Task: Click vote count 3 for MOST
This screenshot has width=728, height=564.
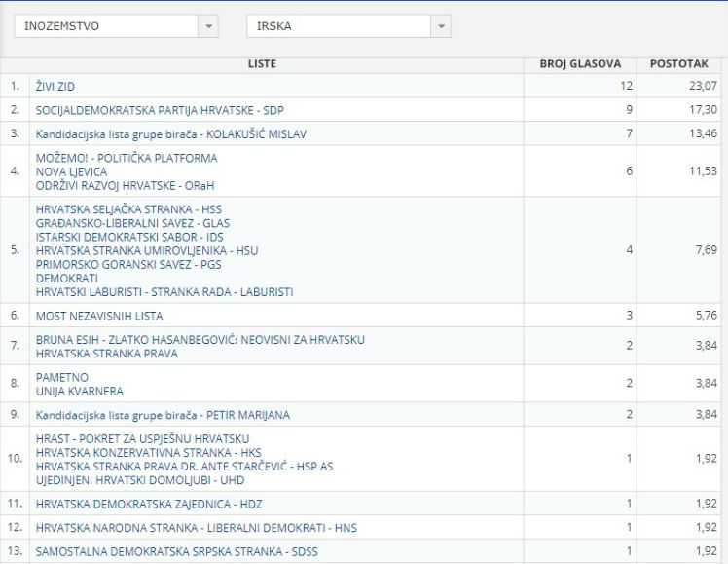Action: [x=629, y=315]
